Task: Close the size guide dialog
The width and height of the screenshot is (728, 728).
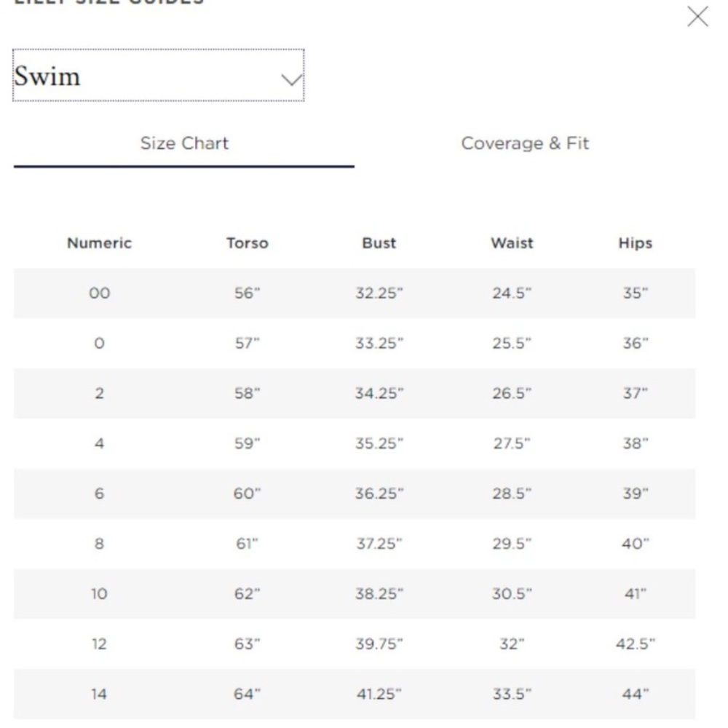Action: point(697,17)
